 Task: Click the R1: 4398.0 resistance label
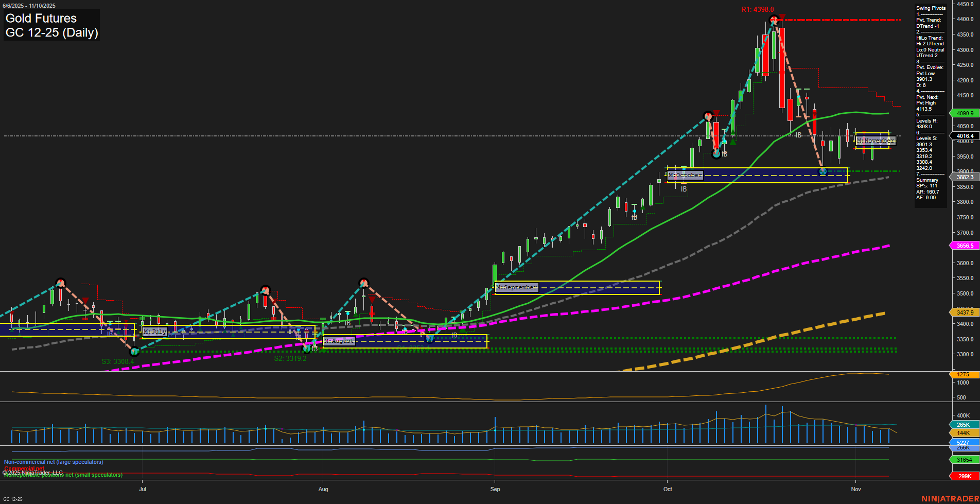click(x=757, y=9)
